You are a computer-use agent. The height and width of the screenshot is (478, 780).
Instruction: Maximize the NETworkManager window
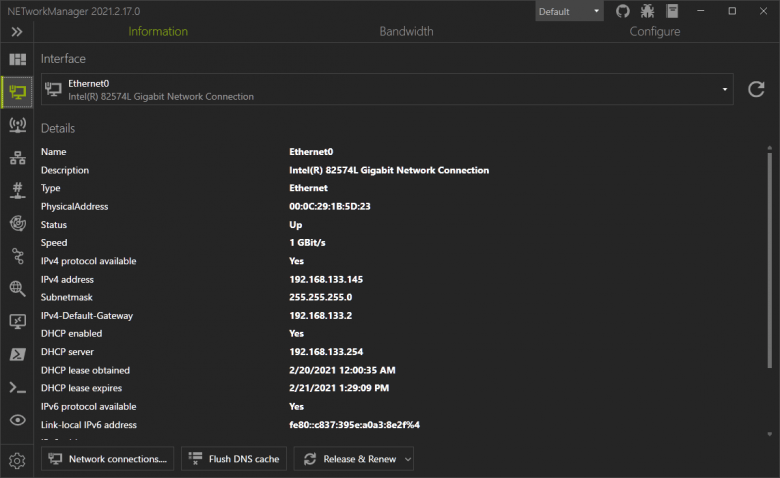pyautogui.click(x=732, y=11)
